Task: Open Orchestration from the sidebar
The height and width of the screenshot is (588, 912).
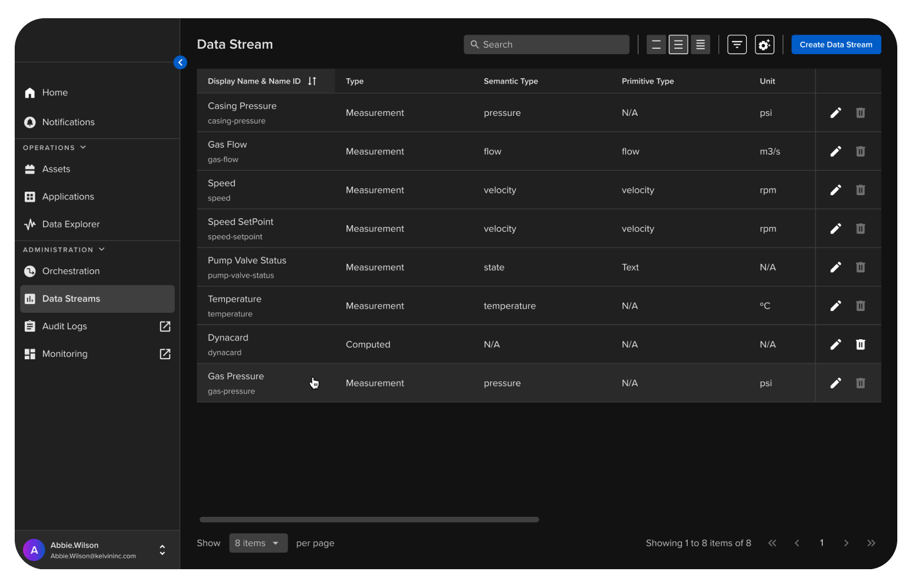Action: (x=71, y=271)
